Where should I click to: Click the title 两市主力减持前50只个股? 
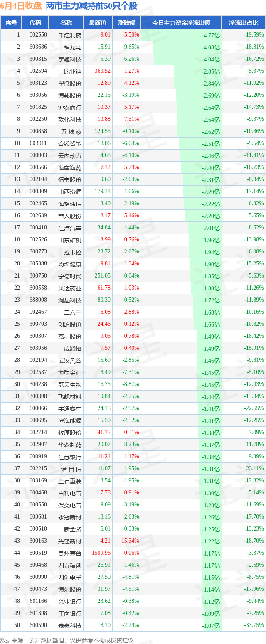coord(91,6)
